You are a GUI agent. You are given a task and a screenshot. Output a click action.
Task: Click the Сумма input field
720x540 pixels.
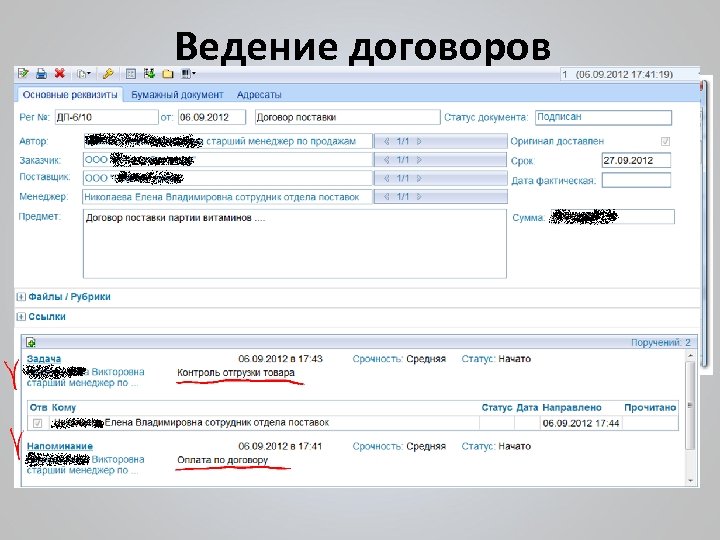(x=612, y=217)
